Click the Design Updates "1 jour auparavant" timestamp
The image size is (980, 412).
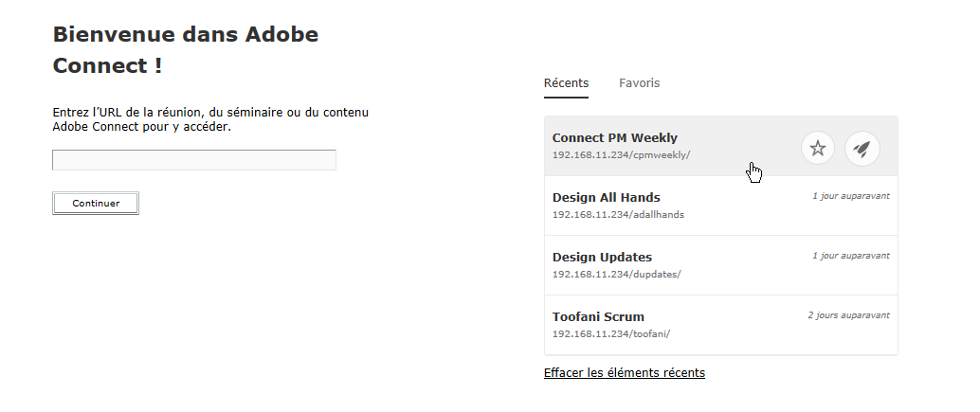point(850,256)
